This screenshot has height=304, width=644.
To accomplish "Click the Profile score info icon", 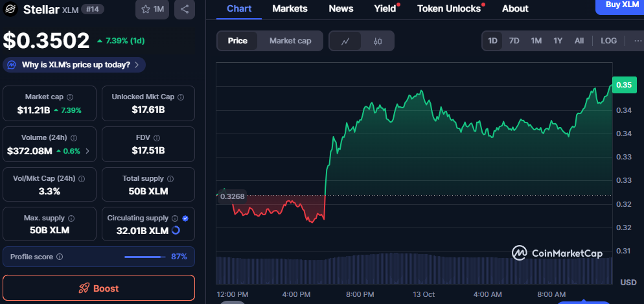I will (60, 257).
